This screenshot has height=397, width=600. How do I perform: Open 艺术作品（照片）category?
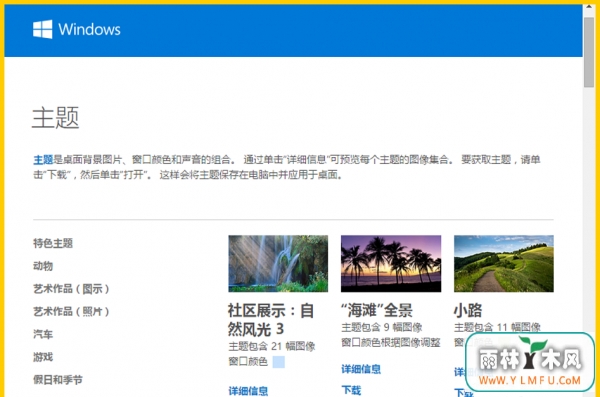coord(71,311)
